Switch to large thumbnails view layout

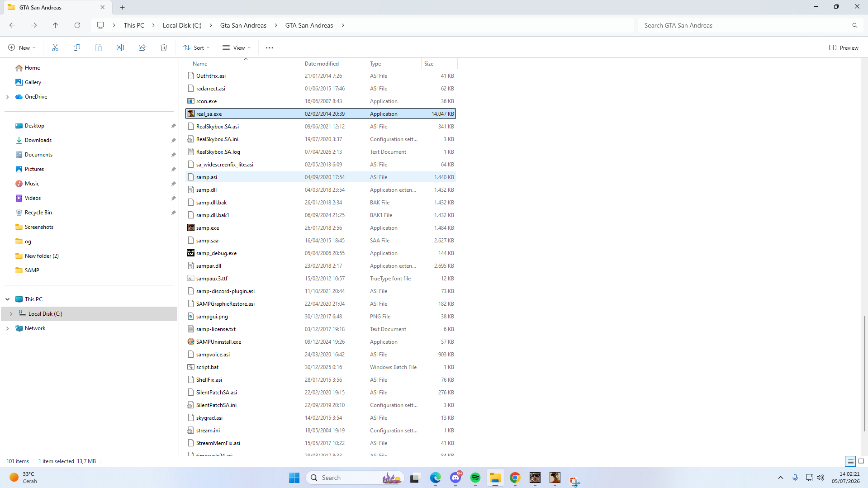[861, 461]
